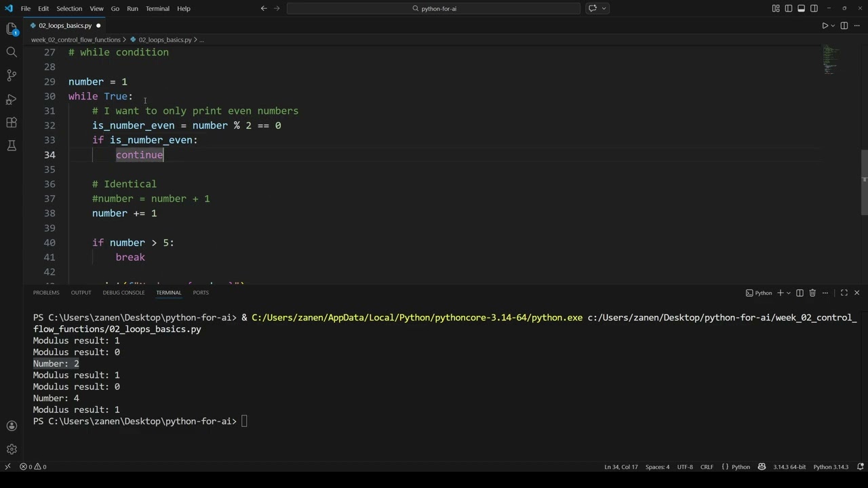Change indentation via Spaces: 4
The image size is (868, 488).
point(657,467)
